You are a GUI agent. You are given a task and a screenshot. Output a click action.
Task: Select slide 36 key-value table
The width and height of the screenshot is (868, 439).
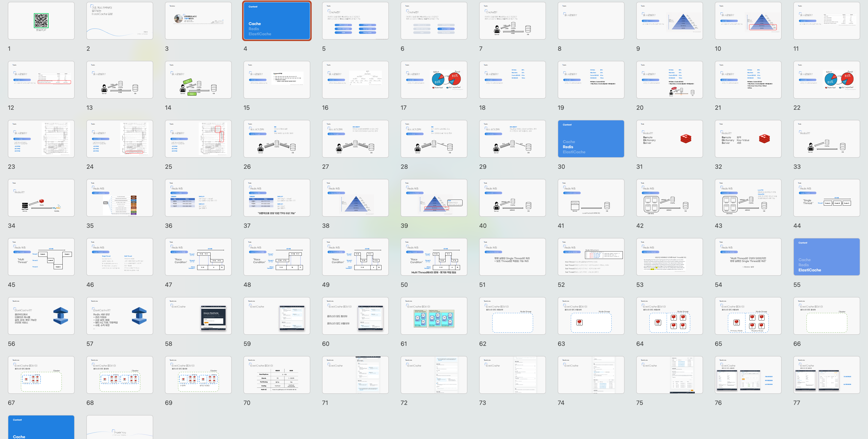tap(198, 198)
